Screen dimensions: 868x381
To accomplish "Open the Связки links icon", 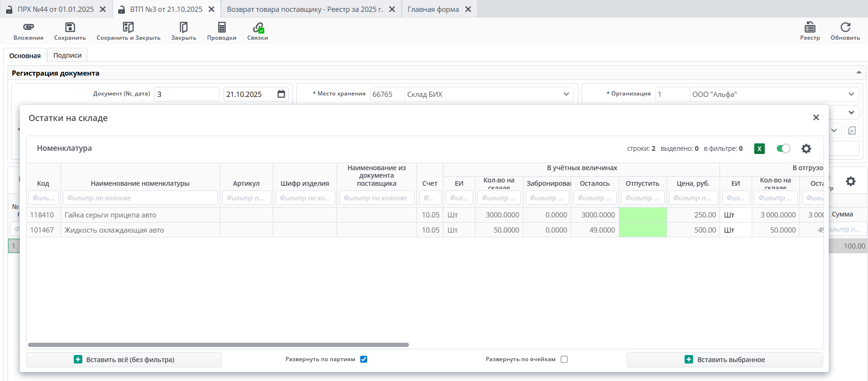I will (x=258, y=27).
